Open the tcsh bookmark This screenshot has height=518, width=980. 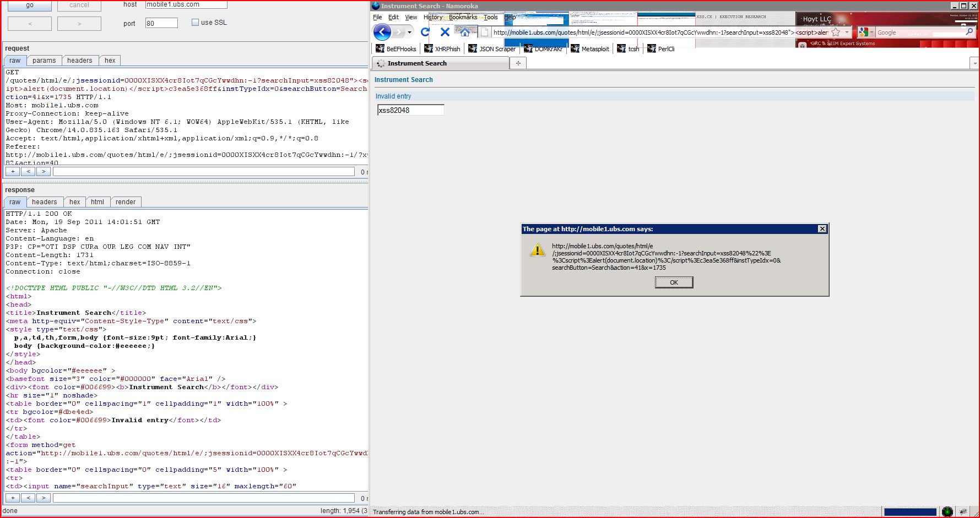[x=629, y=49]
